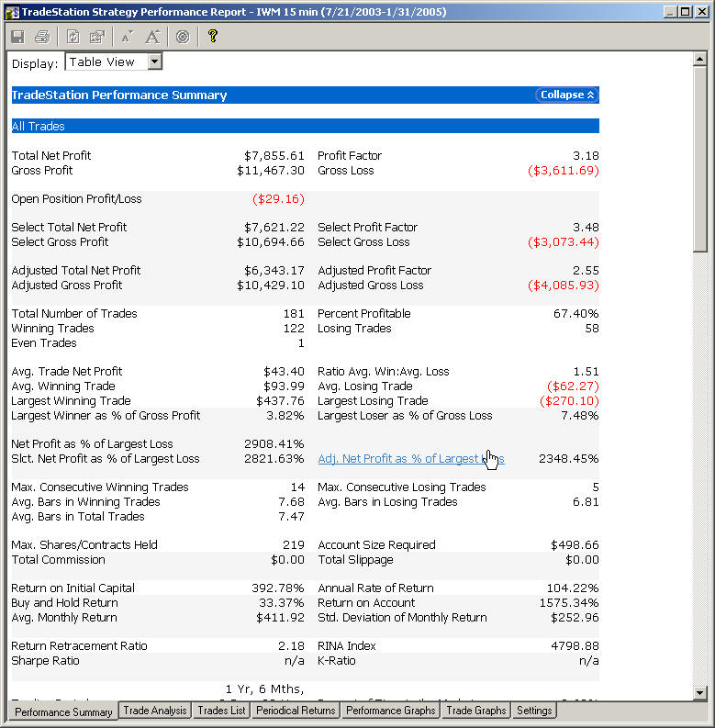Click Return on Account 1575.34%
The width and height of the screenshot is (715, 728).
pos(569,602)
